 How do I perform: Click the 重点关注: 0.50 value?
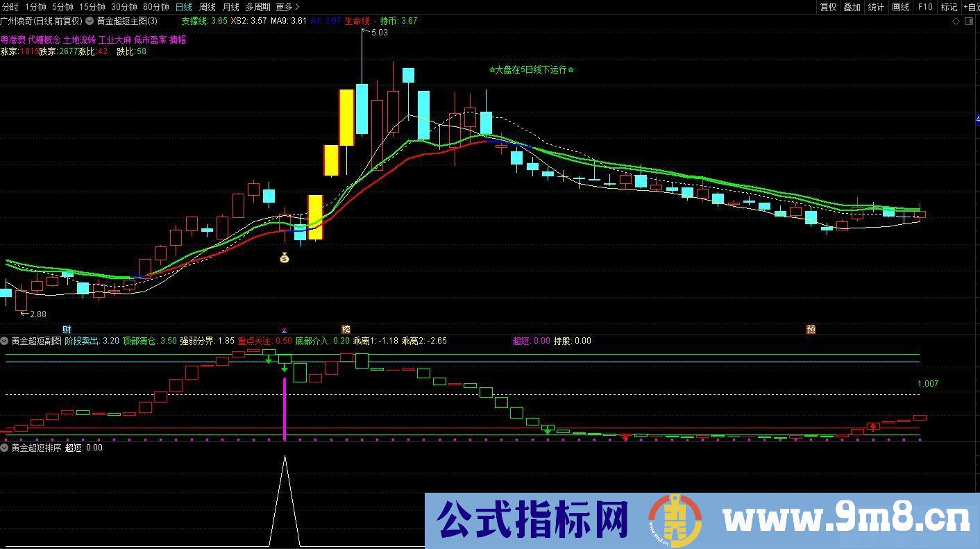[264, 341]
